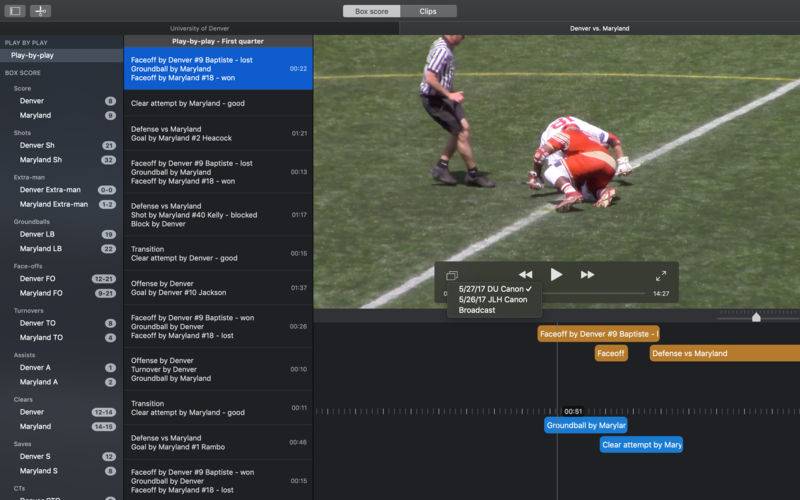The width and height of the screenshot is (800, 500).
Task: Enter fullscreen video mode
Action: pos(661,276)
